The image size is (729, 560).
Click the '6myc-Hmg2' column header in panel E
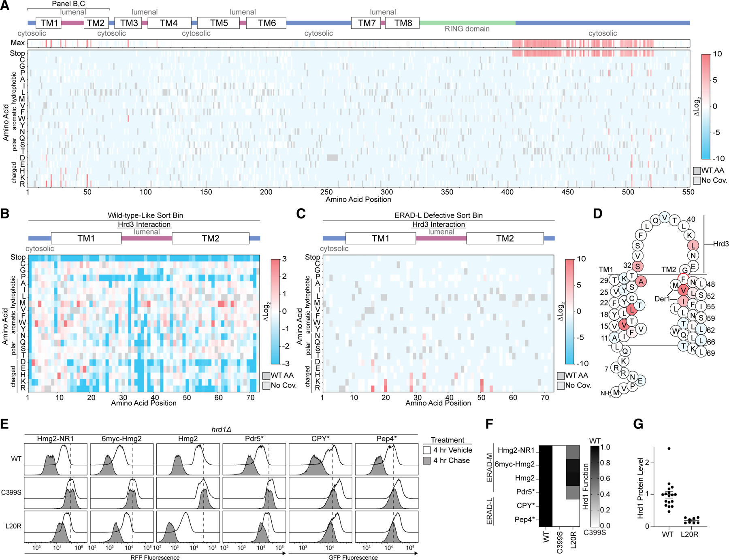point(122,439)
